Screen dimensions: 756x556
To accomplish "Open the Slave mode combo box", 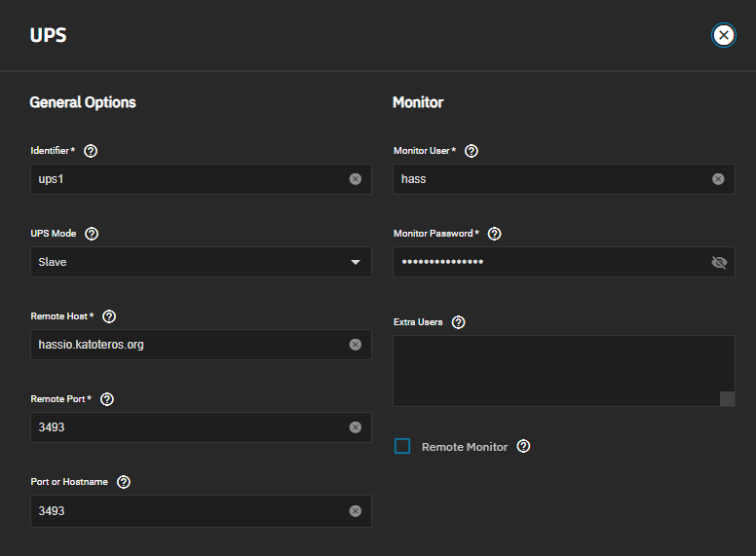I will click(201, 262).
